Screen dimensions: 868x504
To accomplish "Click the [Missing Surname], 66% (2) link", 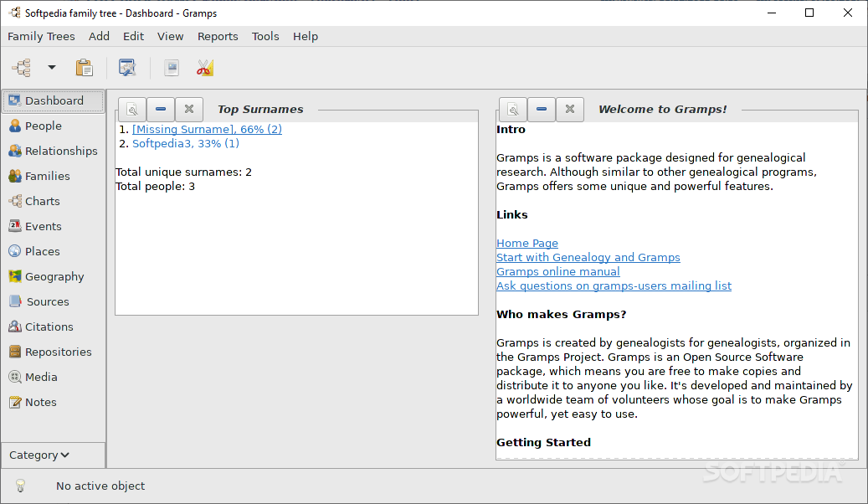I will pos(207,129).
